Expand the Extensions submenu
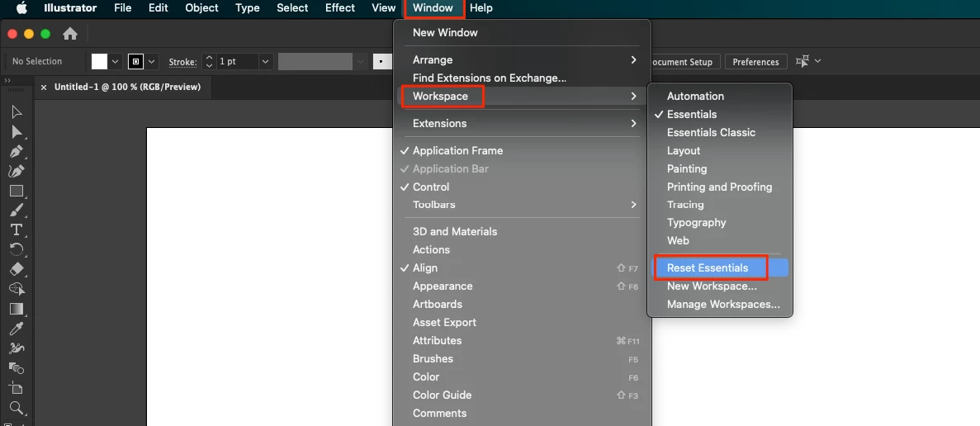Image resolution: width=980 pixels, height=426 pixels. click(x=522, y=124)
